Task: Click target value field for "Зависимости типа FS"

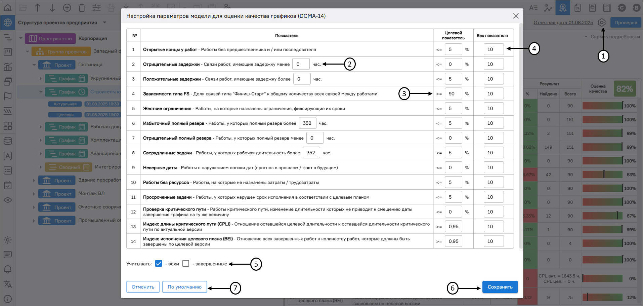Action: (453, 94)
